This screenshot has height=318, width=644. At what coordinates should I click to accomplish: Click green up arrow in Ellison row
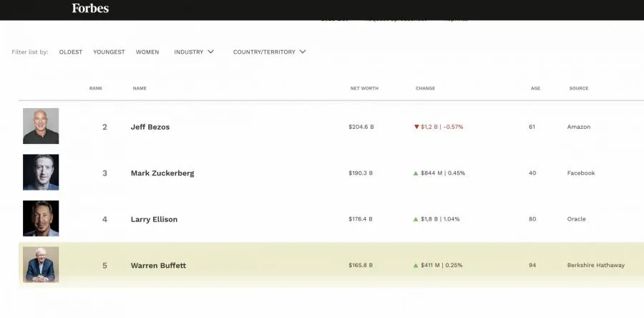[416, 219]
